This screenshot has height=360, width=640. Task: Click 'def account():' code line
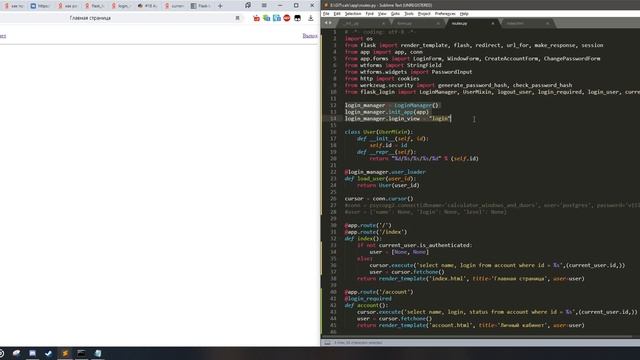tap(366, 305)
